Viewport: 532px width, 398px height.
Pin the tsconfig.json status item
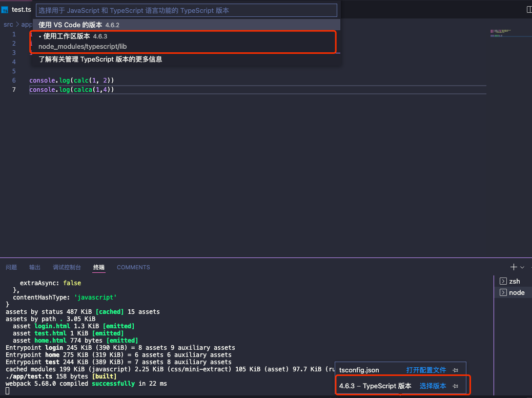[456, 370]
